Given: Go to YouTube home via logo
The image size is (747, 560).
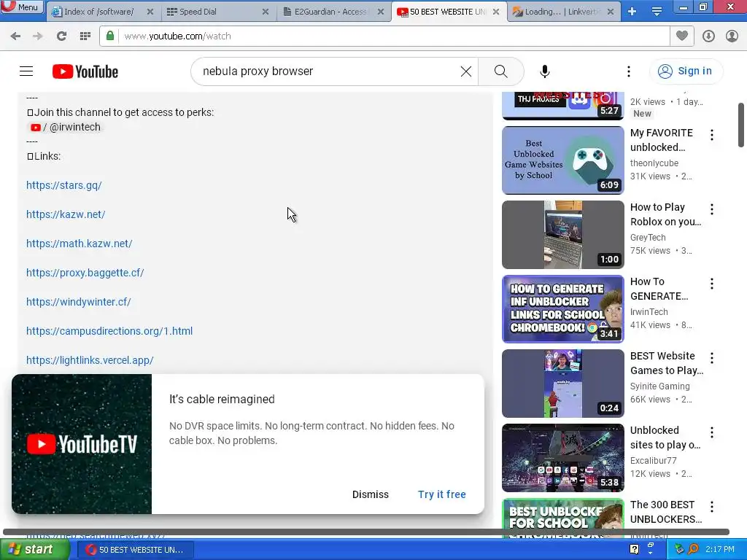Looking at the screenshot, I should click(85, 71).
